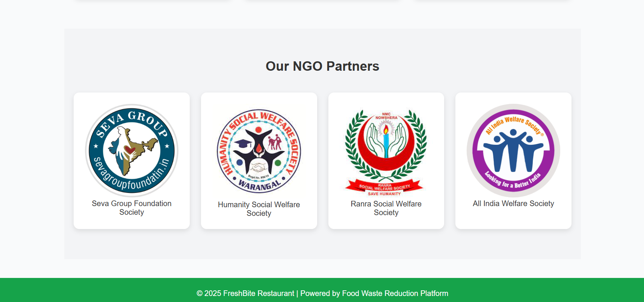Click FreshBite Restaurant in the footer
This screenshot has height=302, width=644.
pos(259,293)
